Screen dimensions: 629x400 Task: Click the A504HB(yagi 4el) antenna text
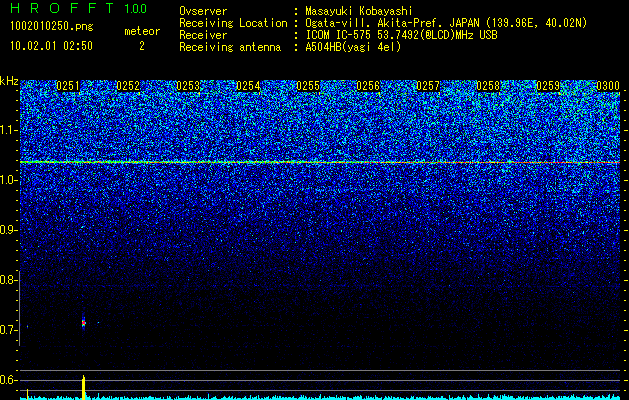tap(353, 47)
